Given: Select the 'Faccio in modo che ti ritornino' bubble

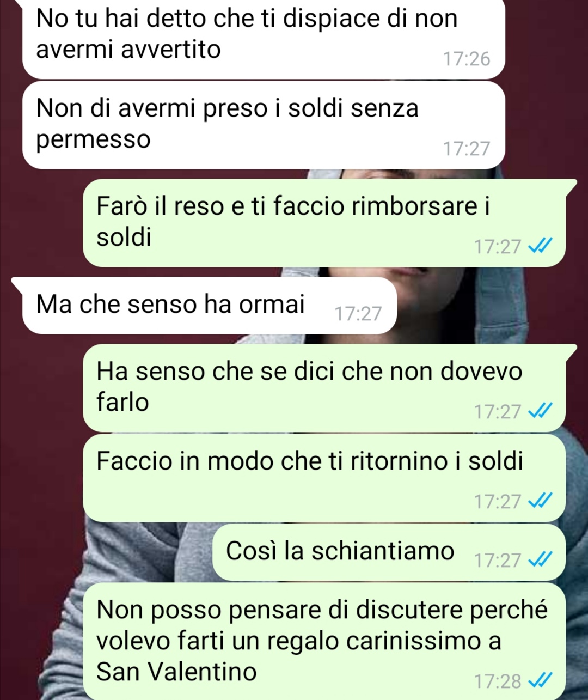Looking at the screenshot, I should [324, 478].
